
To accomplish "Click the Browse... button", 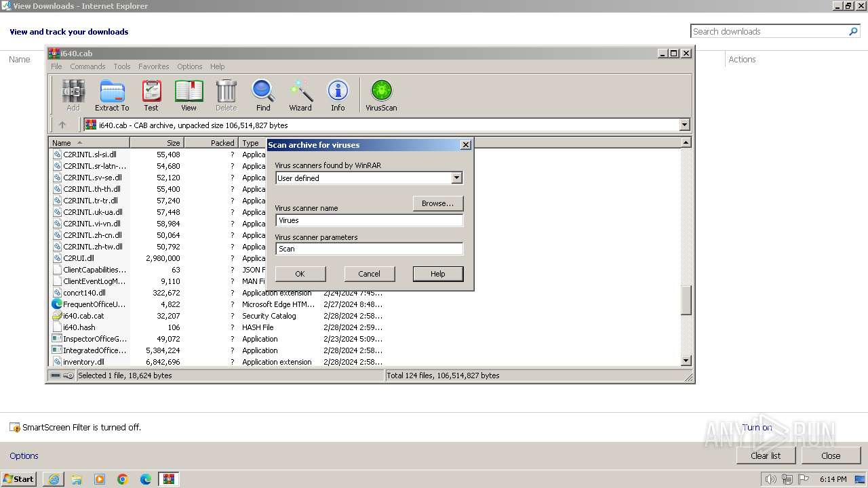I will 438,203.
